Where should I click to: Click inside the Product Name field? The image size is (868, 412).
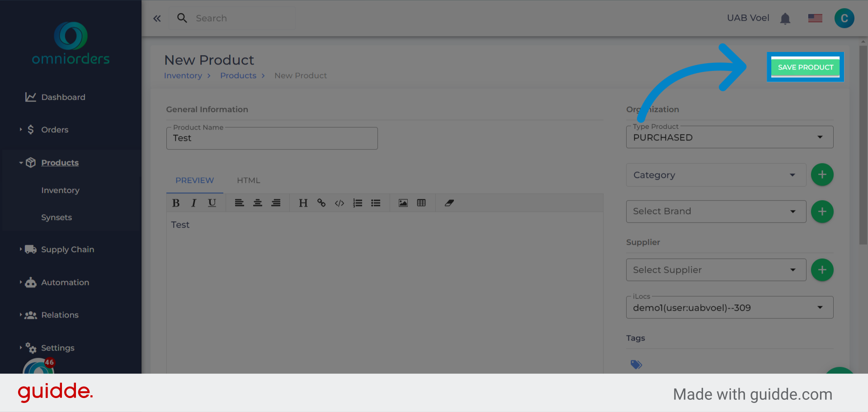tap(271, 138)
